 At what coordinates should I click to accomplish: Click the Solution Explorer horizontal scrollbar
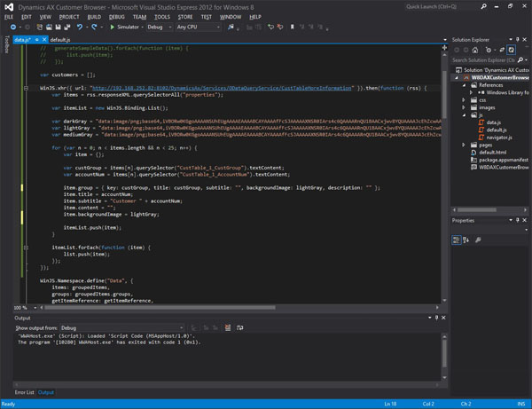point(477,210)
